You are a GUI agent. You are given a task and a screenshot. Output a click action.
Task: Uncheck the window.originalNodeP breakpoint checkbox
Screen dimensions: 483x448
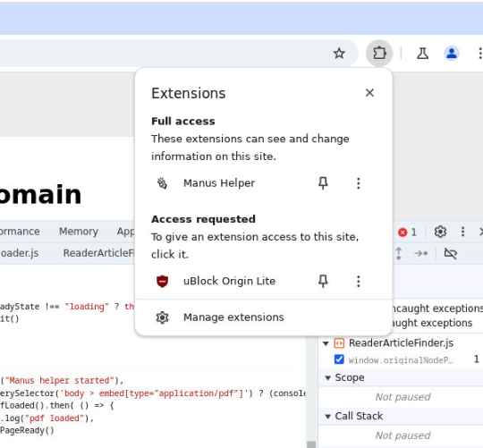click(339, 359)
